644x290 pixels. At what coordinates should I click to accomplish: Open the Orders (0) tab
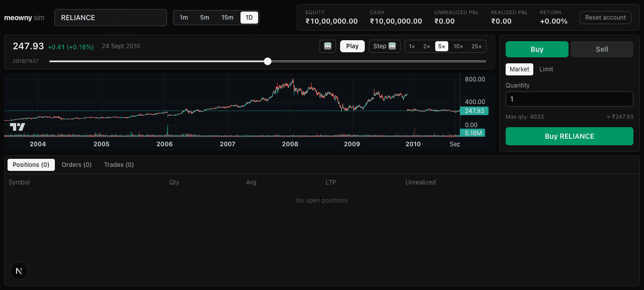pyautogui.click(x=76, y=165)
